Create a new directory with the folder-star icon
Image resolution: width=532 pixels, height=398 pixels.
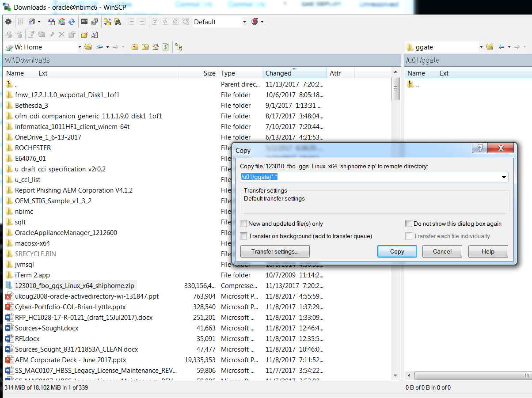click(x=84, y=34)
